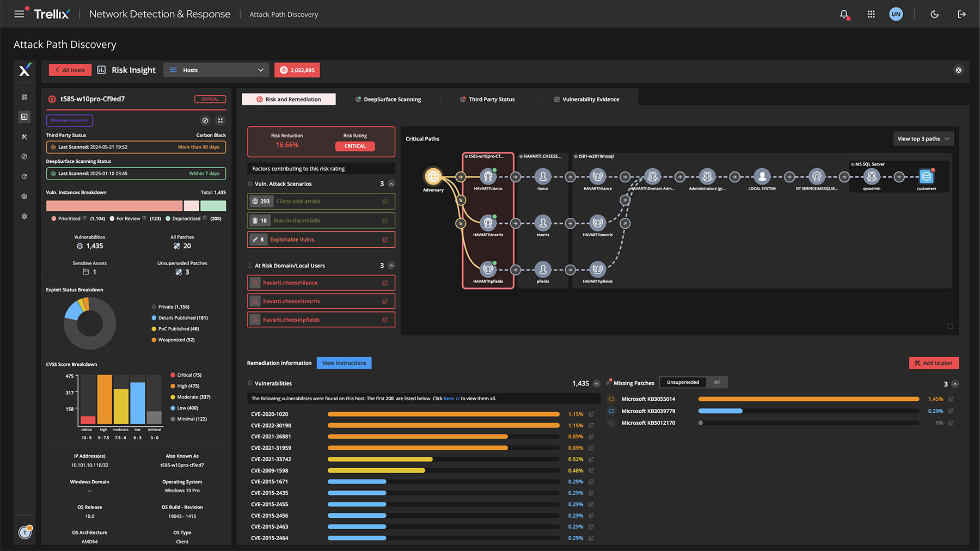
Task: Open the View top 3 paths dropdown
Action: (x=923, y=139)
